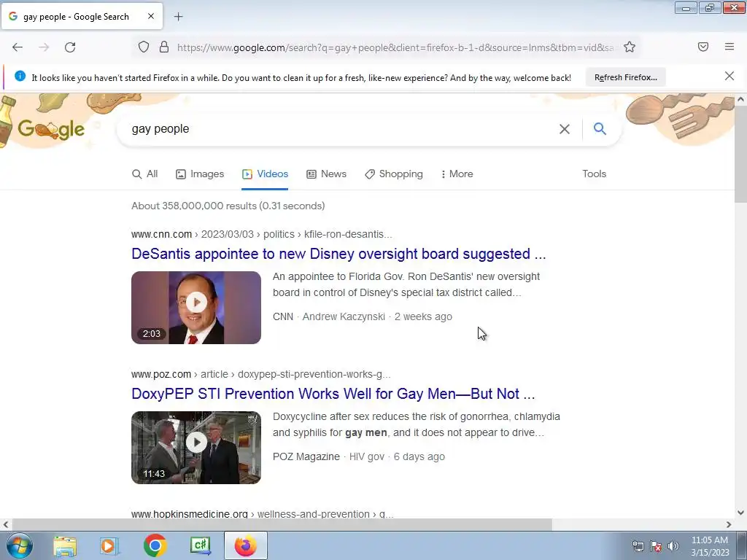Viewport: 747px width, 560px height.
Task: Open the C# application on taskbar
Action: tap(200, 545)
